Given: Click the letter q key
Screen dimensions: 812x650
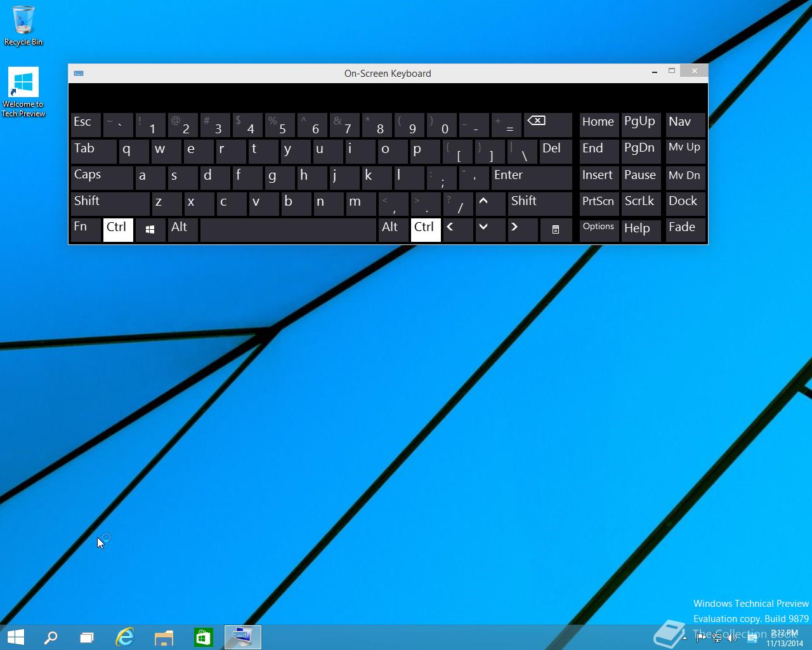Looking at the screenshot, I should pyautogui.click(x=134, y=151).
